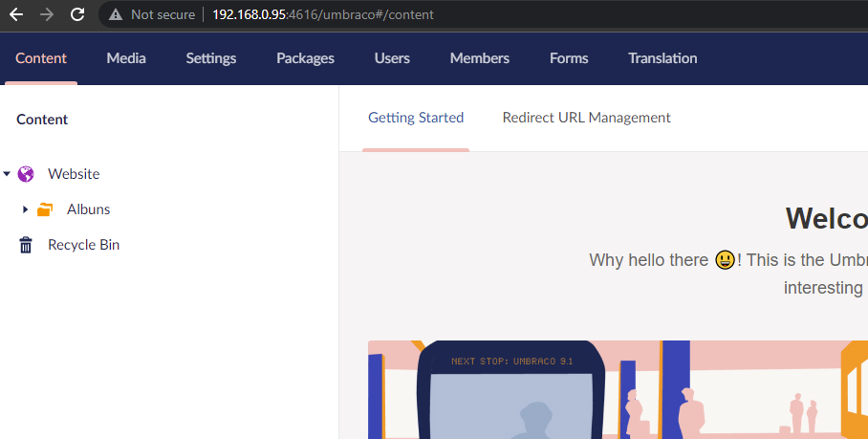
Task: Open the Settings section
Action: (211, 58)
